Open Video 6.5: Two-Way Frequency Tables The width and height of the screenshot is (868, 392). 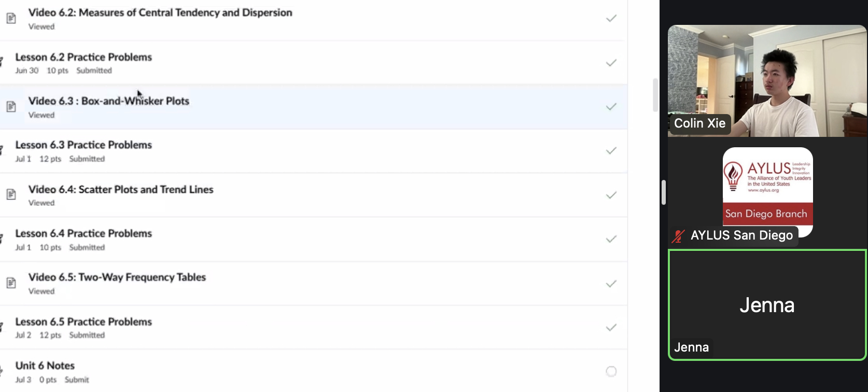coord(117,277)
